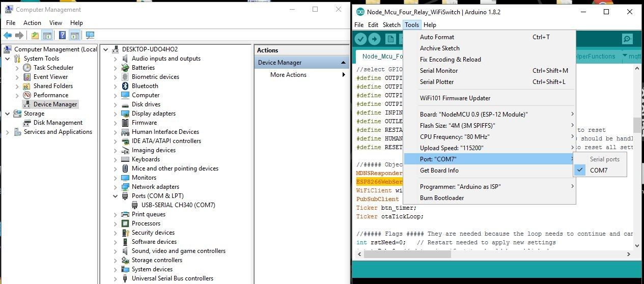
Task: Open File menu in Arduino window
Action: coord(359,24)
